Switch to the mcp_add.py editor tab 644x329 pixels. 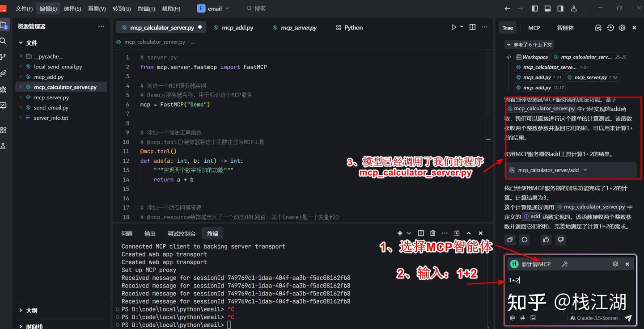[x=233, y=28]
